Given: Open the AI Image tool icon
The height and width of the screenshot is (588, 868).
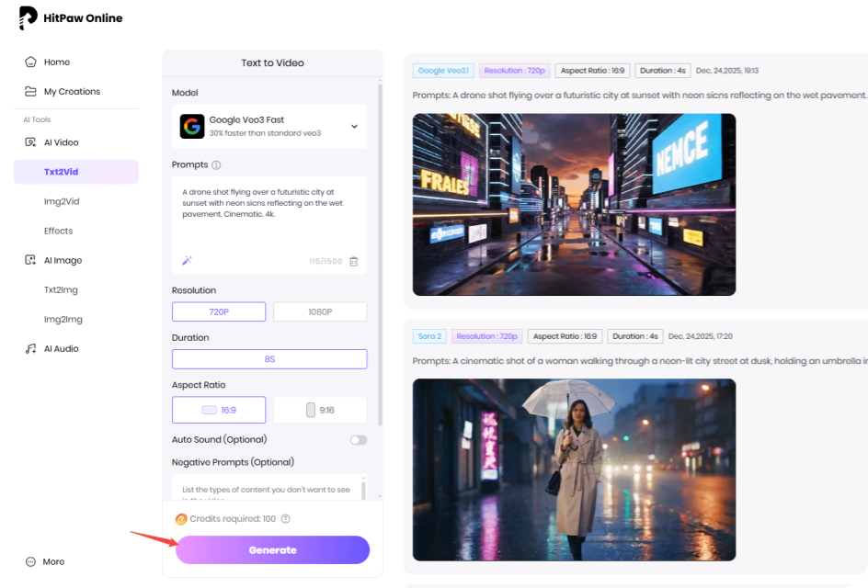Looking at the screenshot, I should [29, 260].
